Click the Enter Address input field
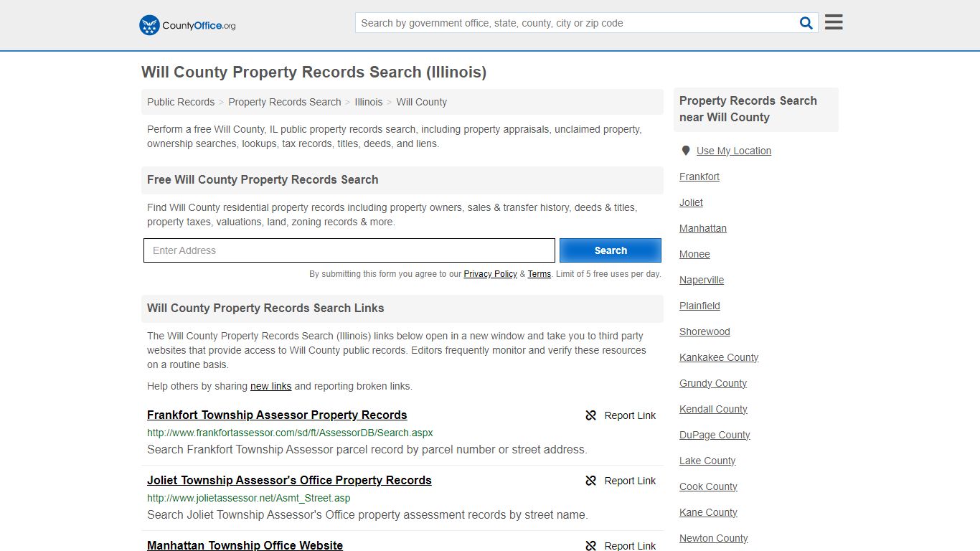The image size is (980, 551). tap(349, 250)
